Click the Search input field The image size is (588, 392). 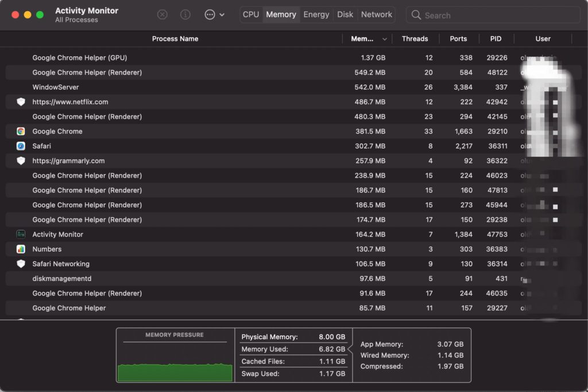[493, 15]
